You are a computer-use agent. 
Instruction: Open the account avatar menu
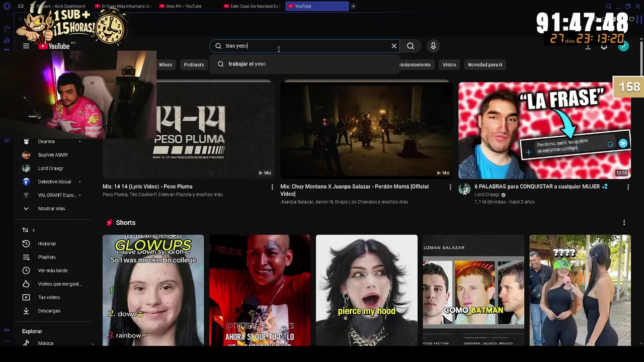(623, 46)
